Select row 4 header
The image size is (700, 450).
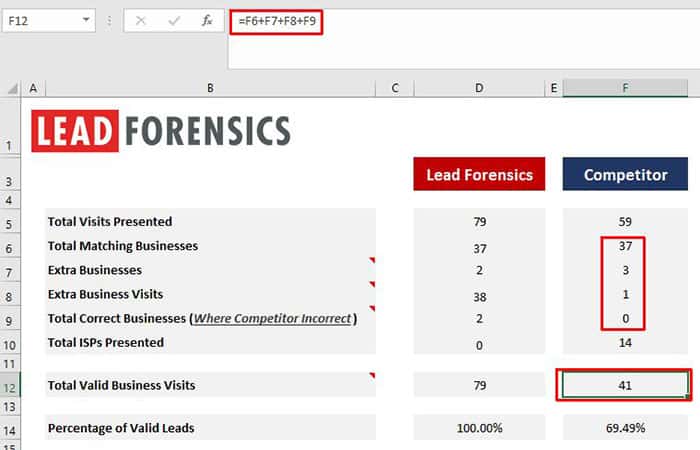[10, 200]
